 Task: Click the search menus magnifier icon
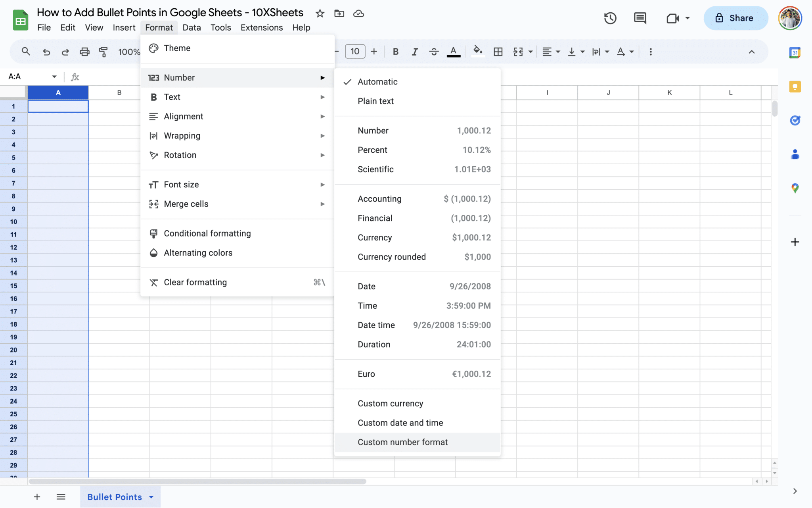point(26,52)
